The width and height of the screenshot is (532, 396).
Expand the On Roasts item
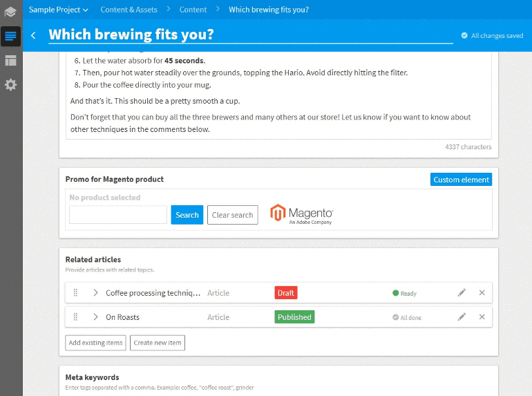(95, 317)
